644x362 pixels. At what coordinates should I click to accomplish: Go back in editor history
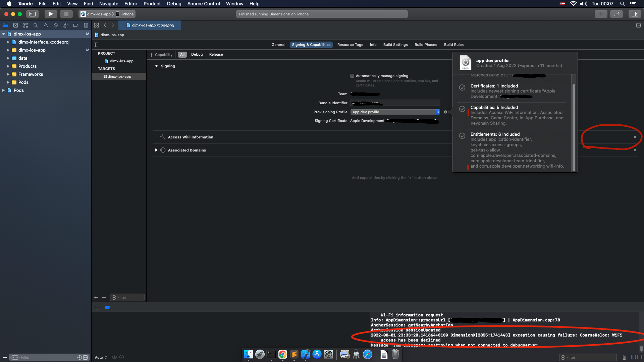(105, 25)
